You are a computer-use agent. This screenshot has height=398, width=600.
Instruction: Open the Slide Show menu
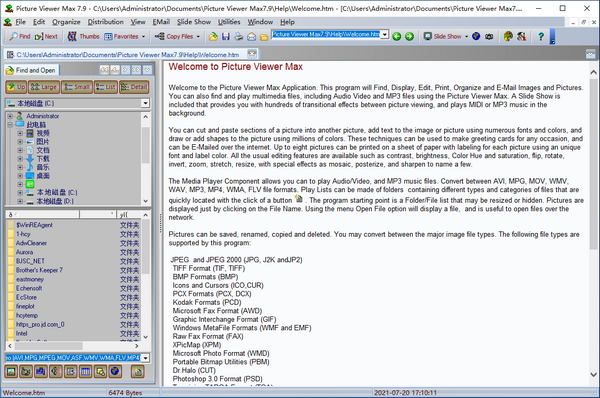point(194,22)
